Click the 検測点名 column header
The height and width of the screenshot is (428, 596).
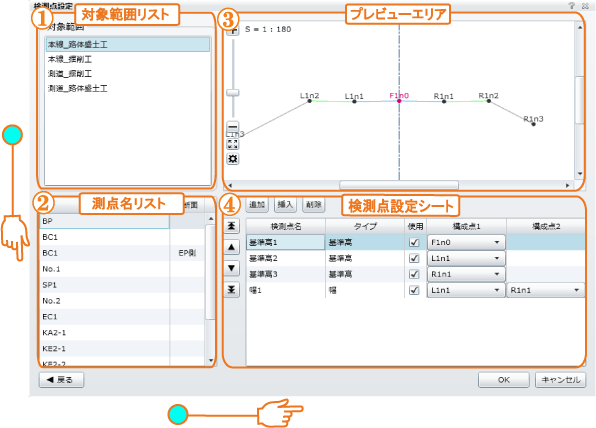pyautogui.click(x=286, y=226)
